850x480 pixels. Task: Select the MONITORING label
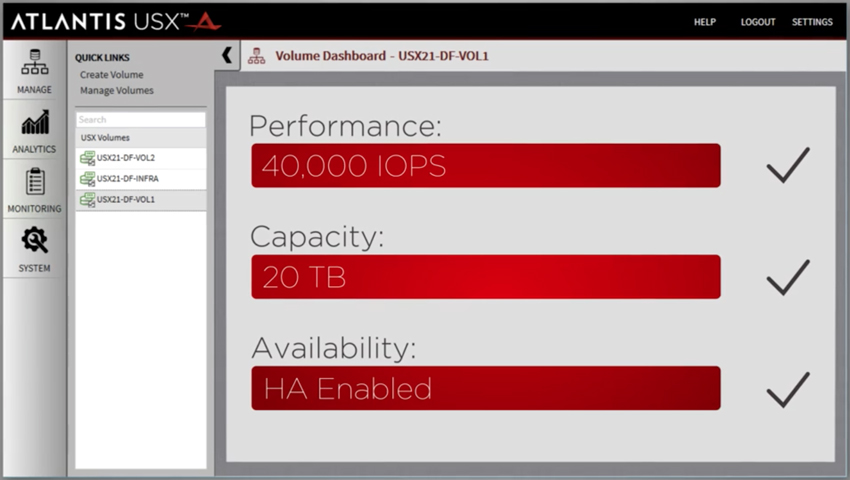point(34,209)
